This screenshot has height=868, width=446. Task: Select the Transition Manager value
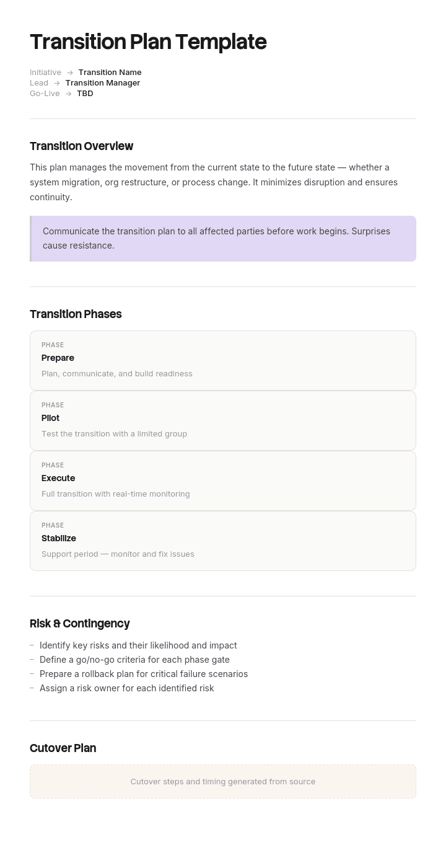[103, 82]
